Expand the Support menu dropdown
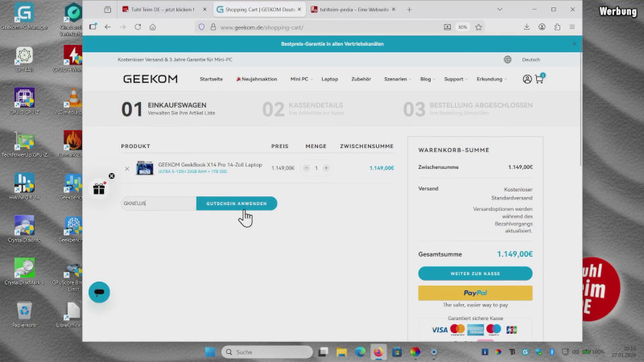This screenshot has height=362, width=644. tap(455, 80)
